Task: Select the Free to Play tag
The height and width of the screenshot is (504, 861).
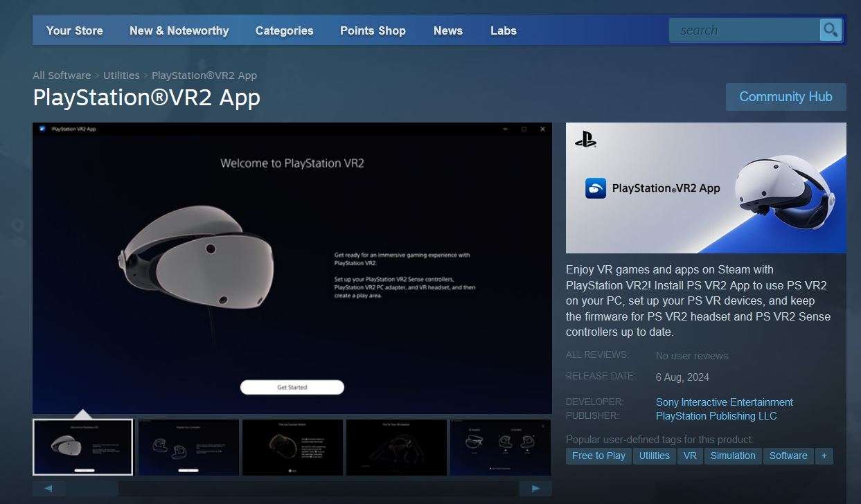Action: [598, 456]
